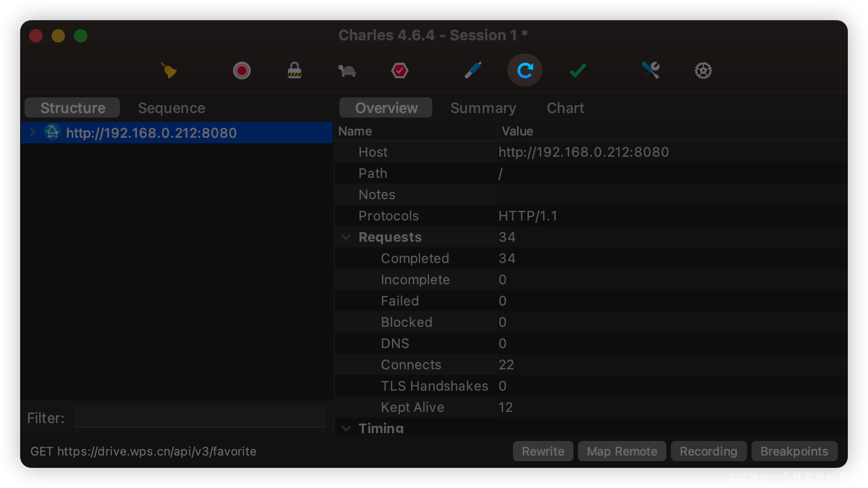Click the Map Remote button

tap(622, 451)
